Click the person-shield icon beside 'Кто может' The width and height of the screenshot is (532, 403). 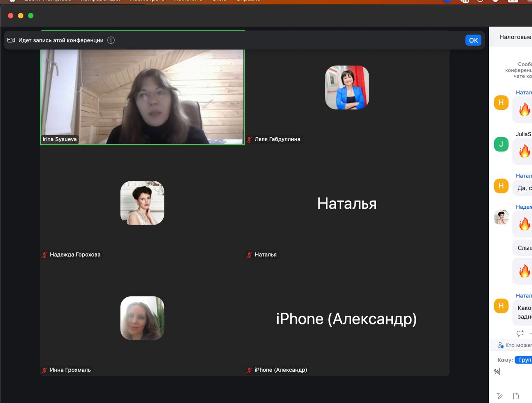tap(500, 345)
